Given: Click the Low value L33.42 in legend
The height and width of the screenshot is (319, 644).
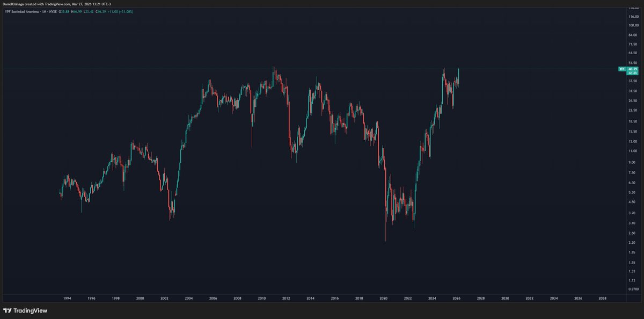Looking at the screenshot, I should point(89,11).
